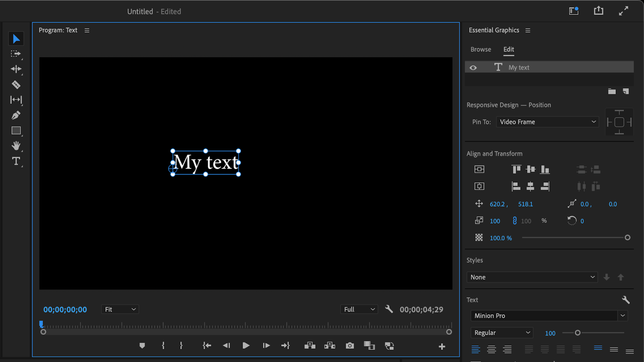Push style to Master Style (down arrow)
This screenshot has width=644, height=362.
607,277
